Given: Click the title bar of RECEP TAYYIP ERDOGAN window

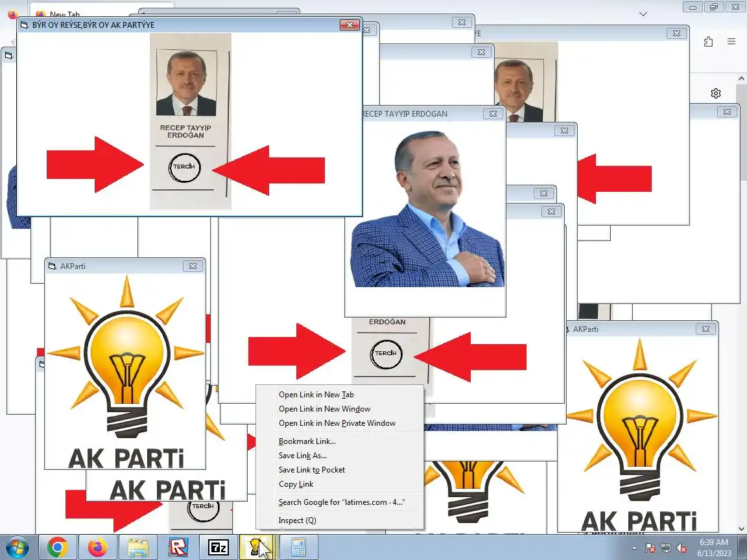Looking at the screenshot, I should tap(422, 114).
